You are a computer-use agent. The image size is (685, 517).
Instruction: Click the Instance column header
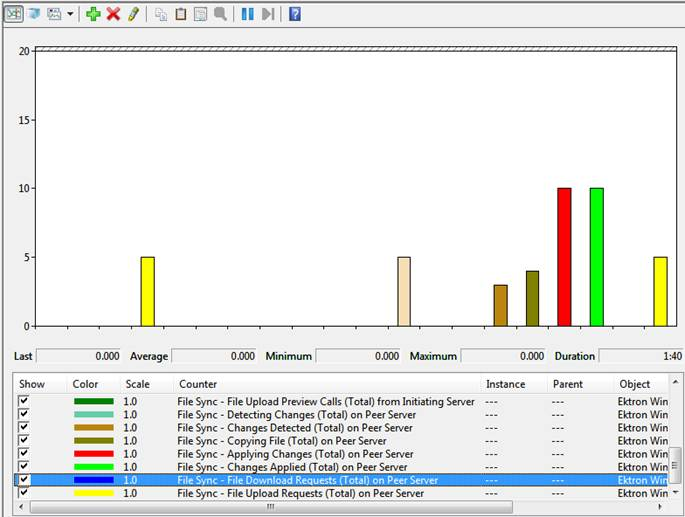pyautogui.click(x=505, y=384)
